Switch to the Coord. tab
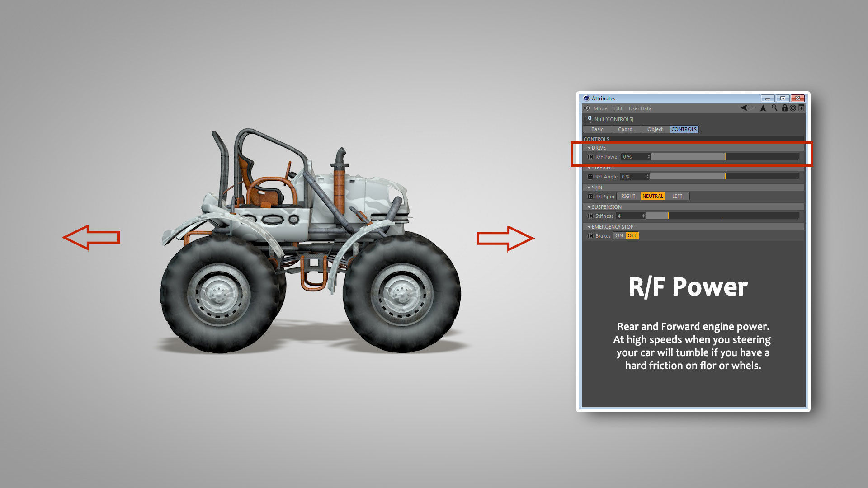This screenshot has width=868, height=488. (x=626, y=129)
